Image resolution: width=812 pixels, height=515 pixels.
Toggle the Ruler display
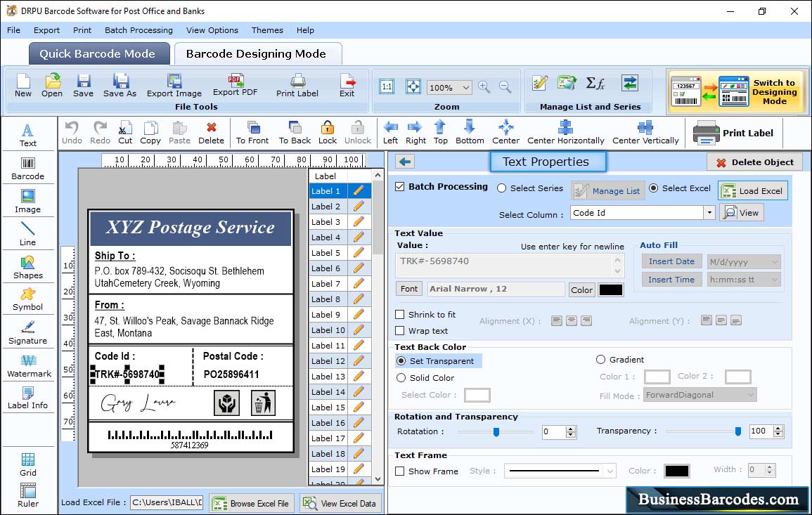point(28,495)
